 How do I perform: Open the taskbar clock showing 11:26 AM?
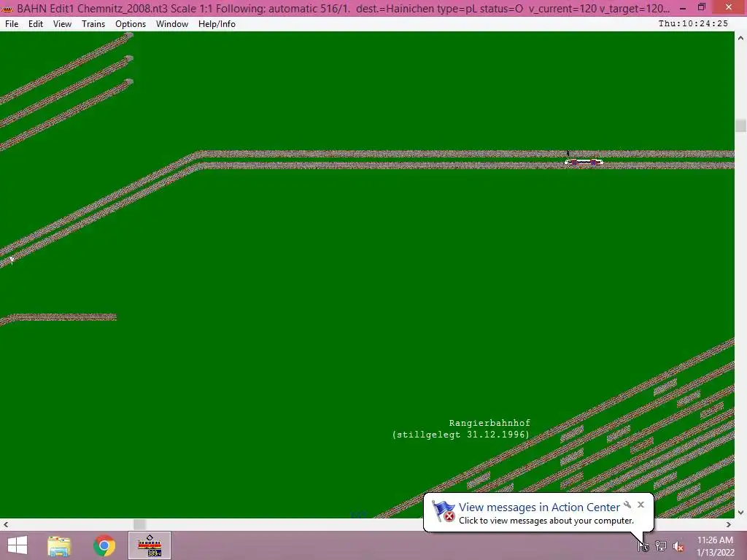pyautogui.click(x=715, y=545)
